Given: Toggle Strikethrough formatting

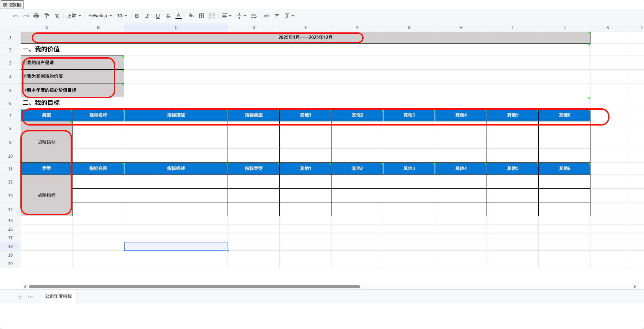Looking at the screenshot, I should (168, 16).
